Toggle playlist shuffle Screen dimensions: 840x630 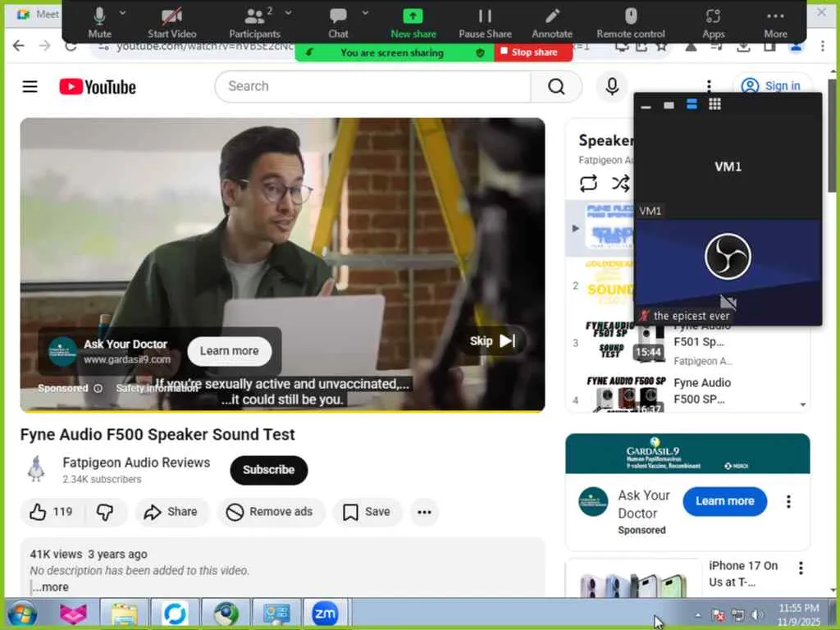[620, 183]
